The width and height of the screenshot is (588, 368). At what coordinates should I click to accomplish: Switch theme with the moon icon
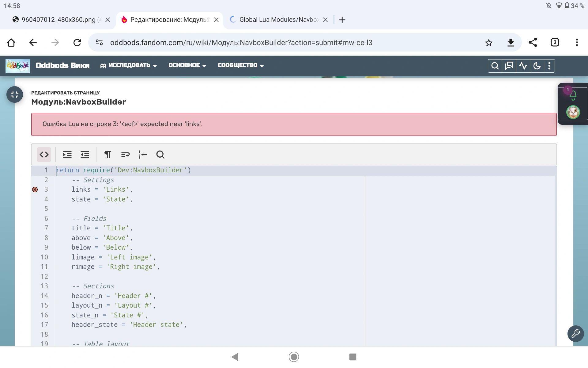pos(537,66)
